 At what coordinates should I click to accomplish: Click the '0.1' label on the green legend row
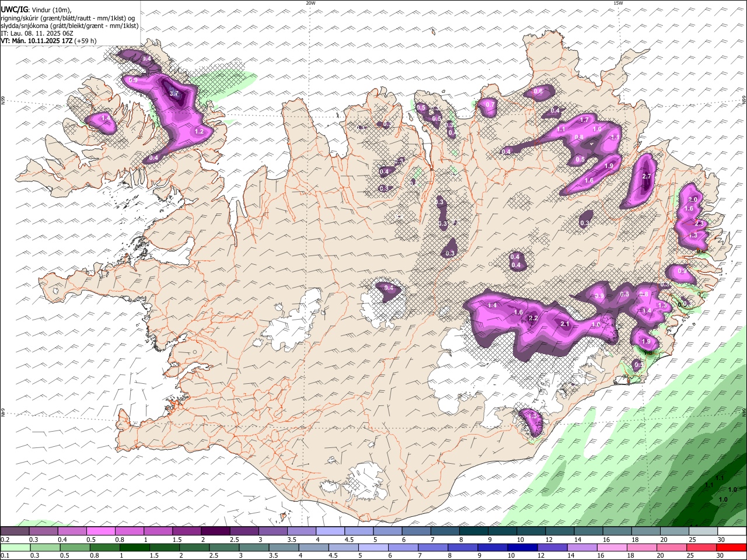coord(5,556)
